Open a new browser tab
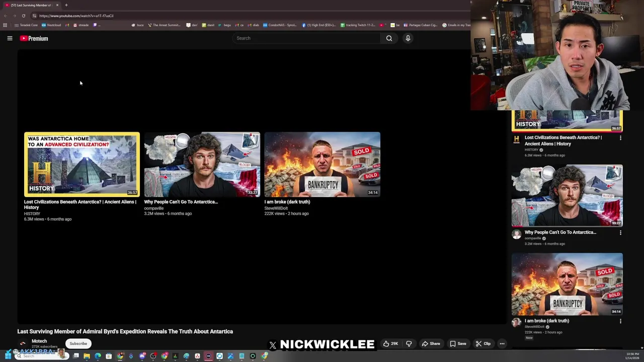 [x=66, y=5]
